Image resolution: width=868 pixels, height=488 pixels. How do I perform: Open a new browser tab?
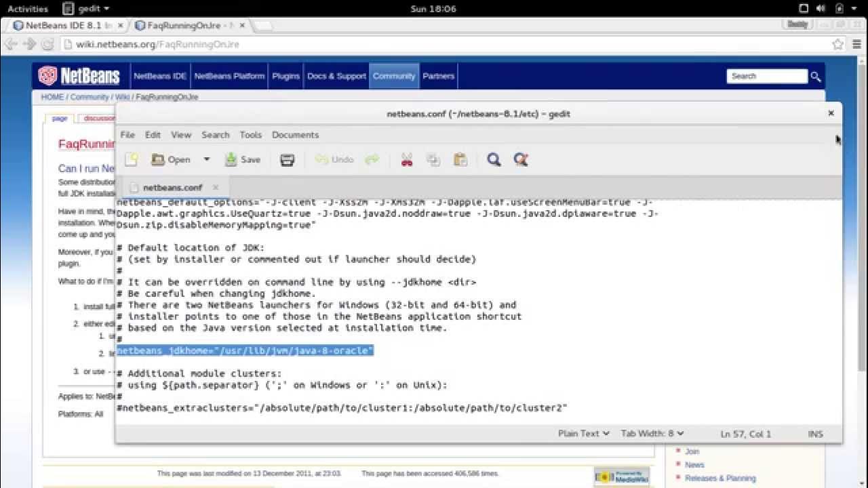[x=262, y=26]
